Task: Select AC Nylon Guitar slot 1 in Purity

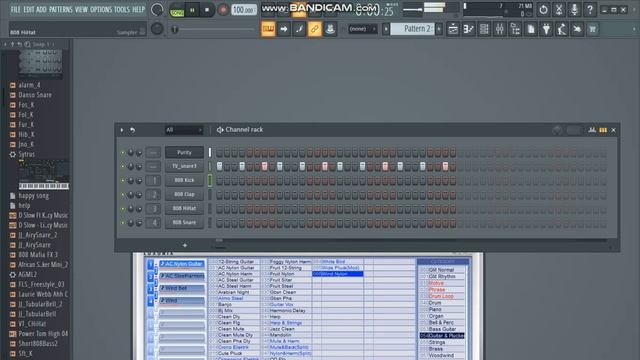Action: 182,264
